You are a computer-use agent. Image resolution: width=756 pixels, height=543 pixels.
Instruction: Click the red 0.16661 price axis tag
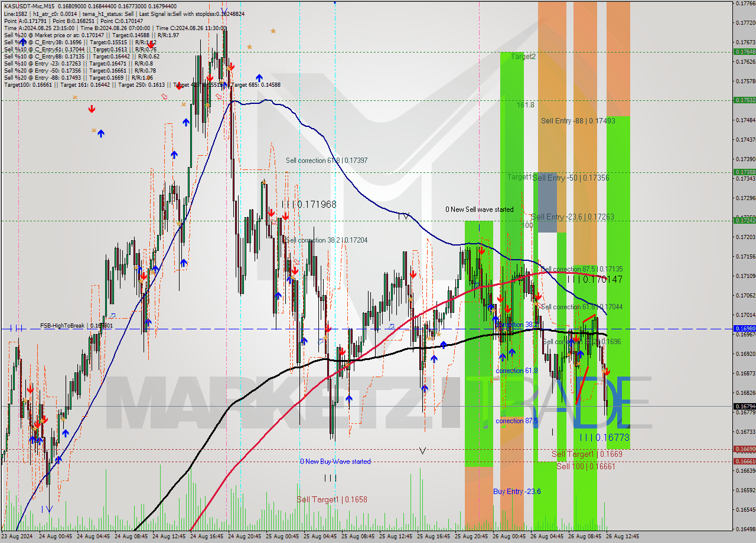[744, 462]
